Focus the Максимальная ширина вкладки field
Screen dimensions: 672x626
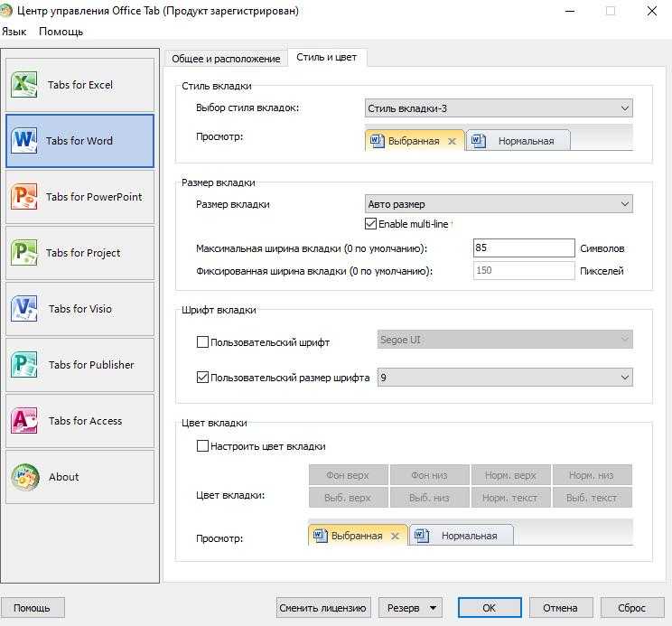click(x=524, y=248)
